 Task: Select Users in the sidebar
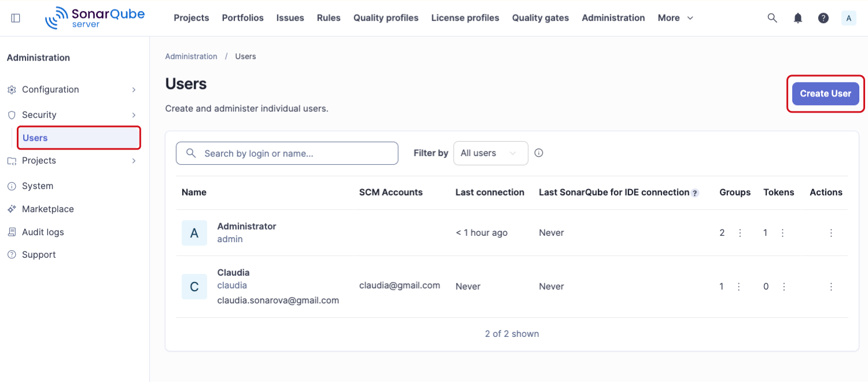tap(79, 138)
